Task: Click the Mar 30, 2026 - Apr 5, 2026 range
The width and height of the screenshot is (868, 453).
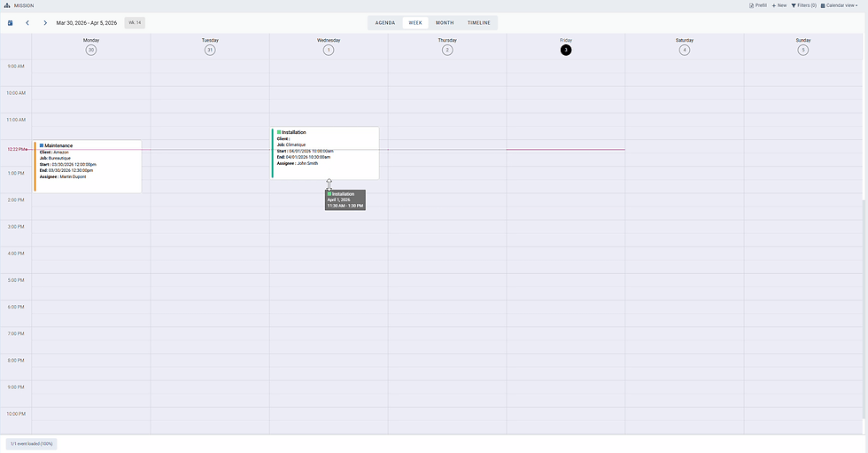Action: tap(87, 23)
